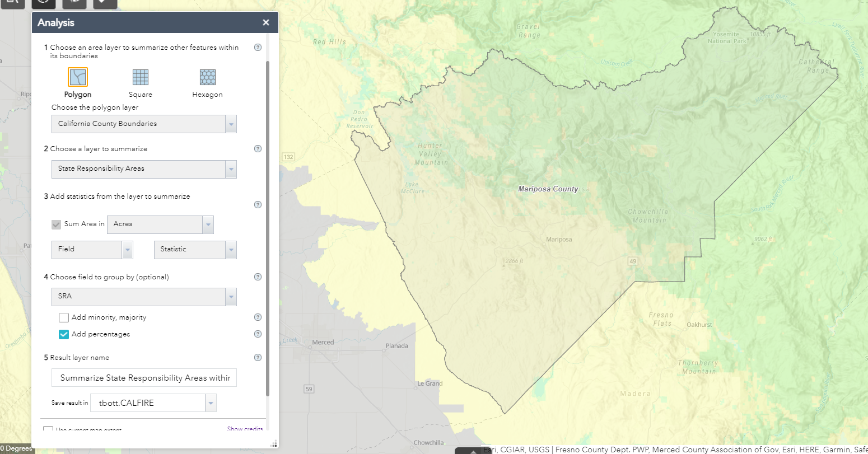Screen dimensions: 868x454
Task: Click the Yosemite National Park label
Action: click(727, 38)
